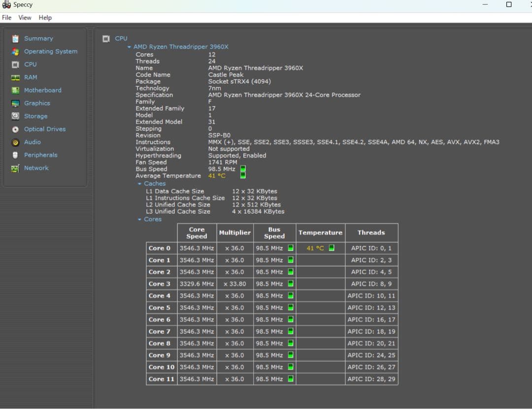Show the Graphics section
This screenshot has height=409, width=532.
37,103
